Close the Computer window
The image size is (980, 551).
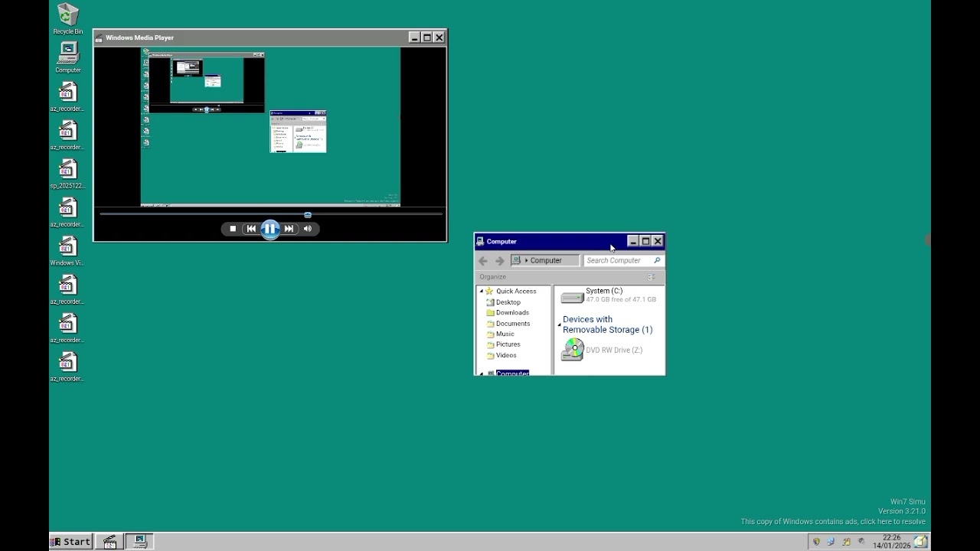pos(658,241)
